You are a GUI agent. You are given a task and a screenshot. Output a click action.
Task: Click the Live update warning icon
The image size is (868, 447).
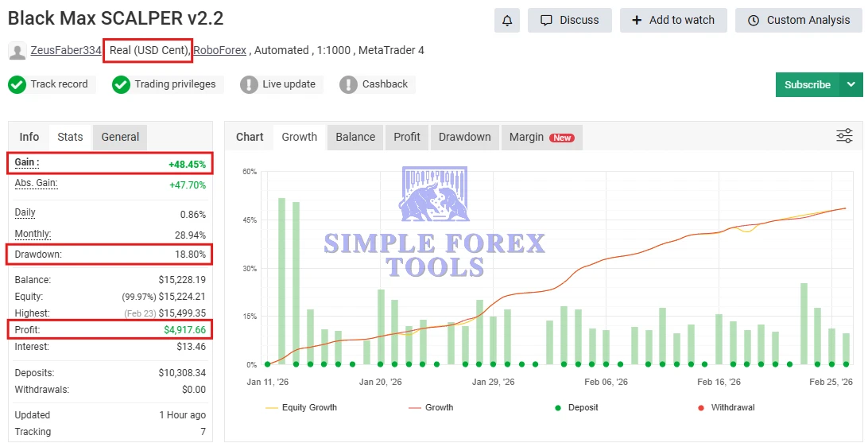[x=249, y=85]
